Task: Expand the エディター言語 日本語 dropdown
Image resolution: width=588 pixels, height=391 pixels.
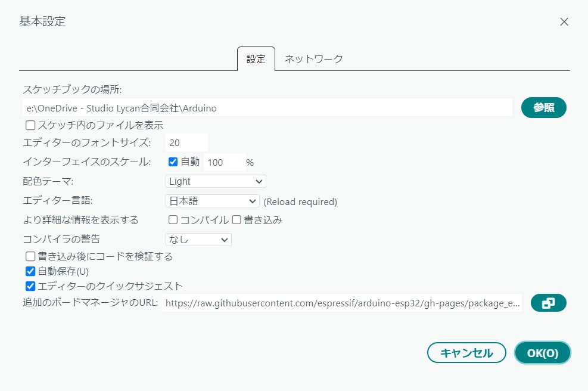Action: (212, 201)
